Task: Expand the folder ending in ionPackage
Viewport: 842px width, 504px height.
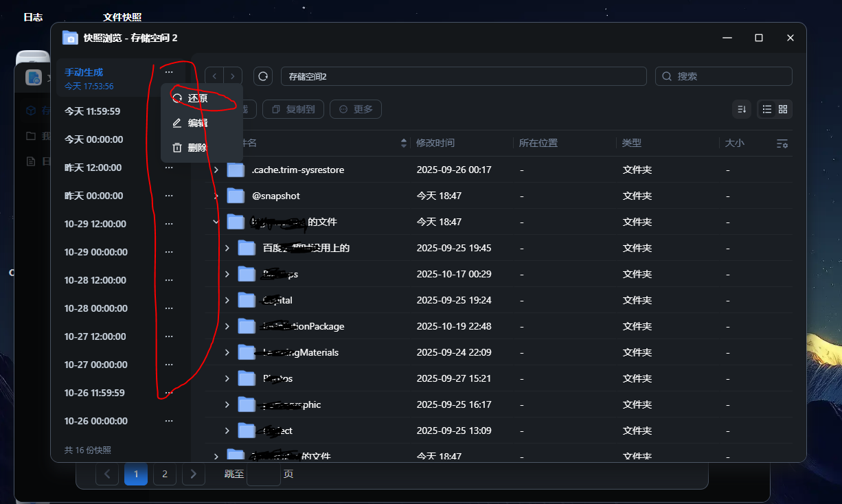Action: [227, 326]
